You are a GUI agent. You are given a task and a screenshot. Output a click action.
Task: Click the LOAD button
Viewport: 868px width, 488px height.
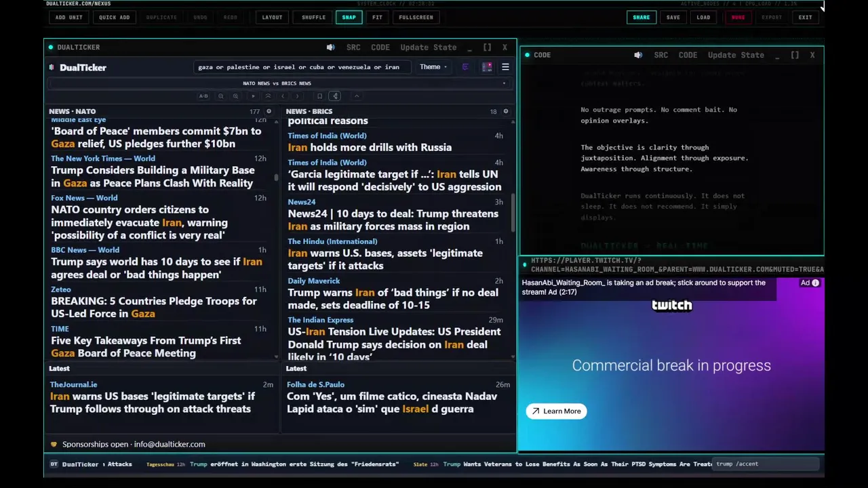pos(703,17)
